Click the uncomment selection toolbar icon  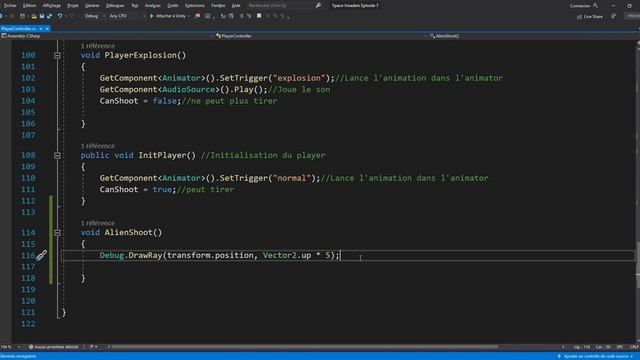pyautogui.click(x=249, y=16)
